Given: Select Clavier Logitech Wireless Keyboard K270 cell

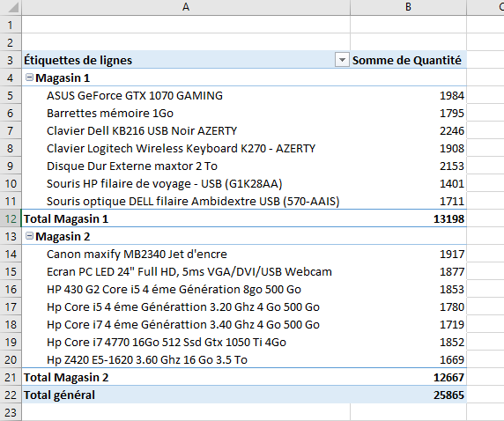Looking at the screenshot, I should pyautogui.click(x=186, y=149).
